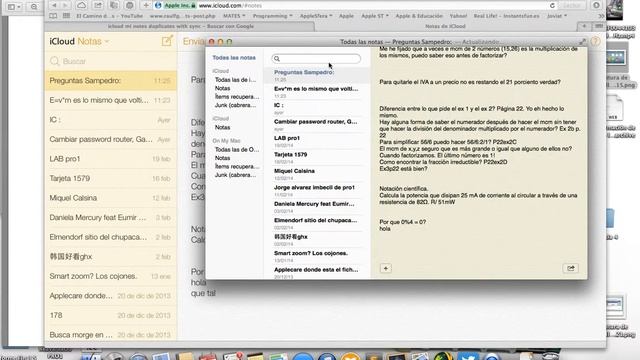Viewport: 640px width, 360px height.
Task: Open Top Sites grid icon in the bookmarks bar
Action: 66,16
